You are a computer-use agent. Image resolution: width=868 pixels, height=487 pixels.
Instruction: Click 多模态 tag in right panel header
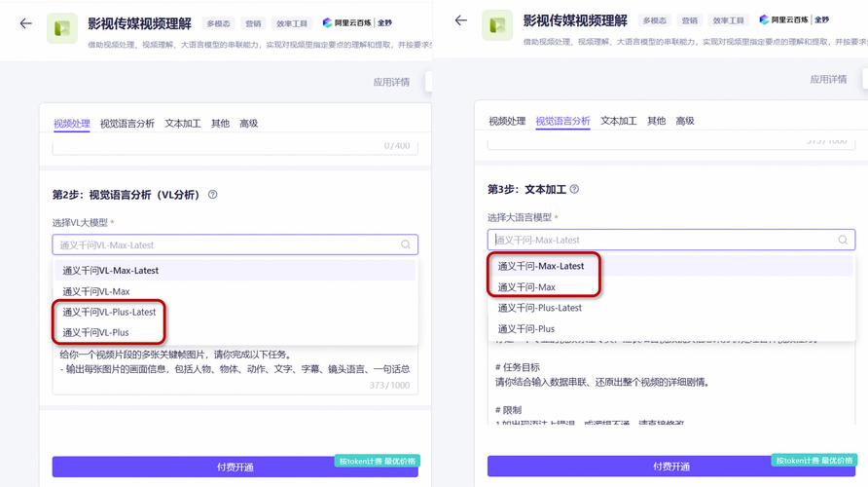tap(654, 20)
